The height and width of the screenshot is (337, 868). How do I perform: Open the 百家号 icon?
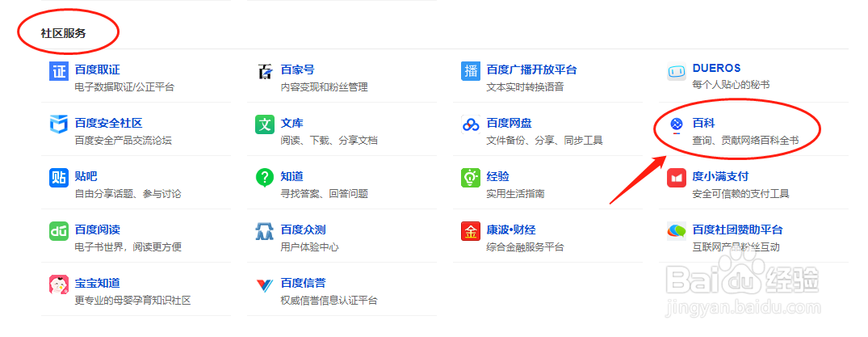(x=265, y=71)
